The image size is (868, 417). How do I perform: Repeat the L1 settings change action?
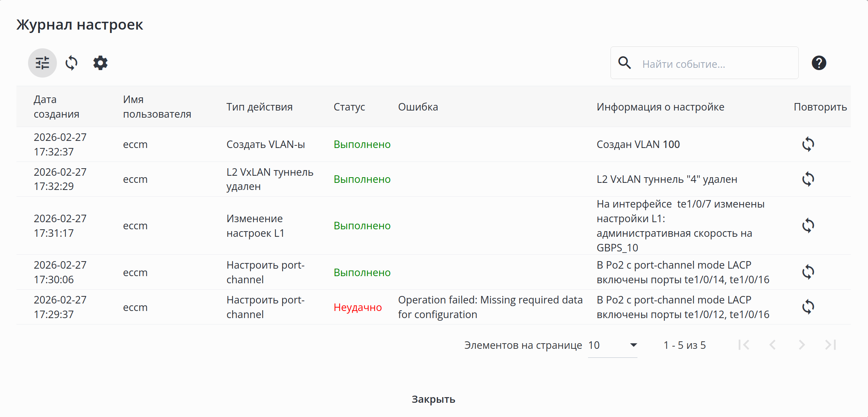(x=808, y=226)
